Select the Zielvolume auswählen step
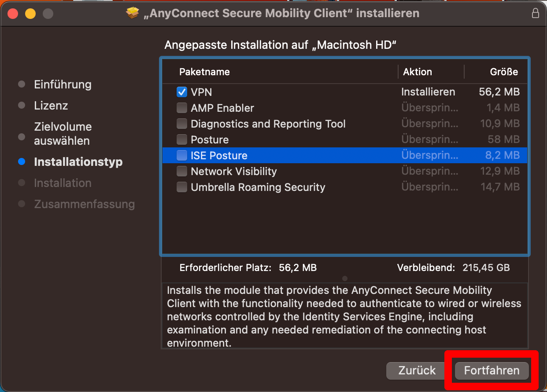Viewport: 547px width, 392px height. coord(63,134)
